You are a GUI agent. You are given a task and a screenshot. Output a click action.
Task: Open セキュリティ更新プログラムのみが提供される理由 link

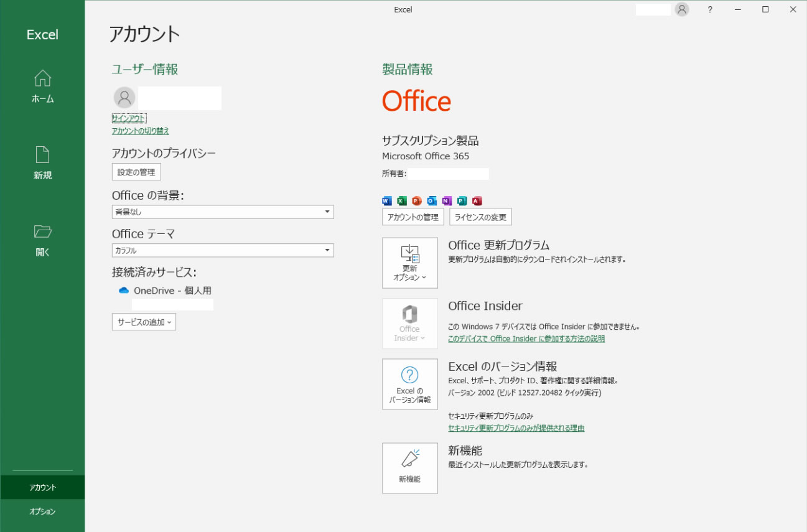point(516,428)
